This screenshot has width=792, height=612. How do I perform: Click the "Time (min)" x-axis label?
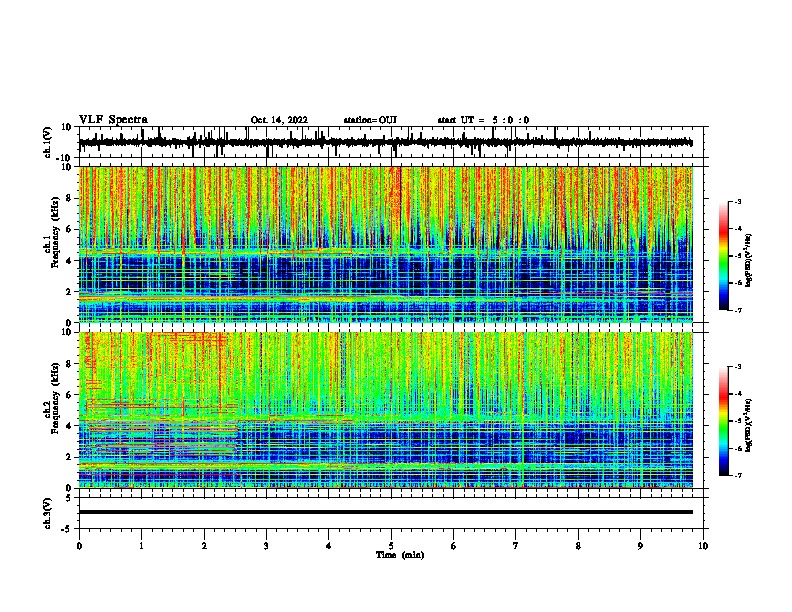(x=400, y=555)
